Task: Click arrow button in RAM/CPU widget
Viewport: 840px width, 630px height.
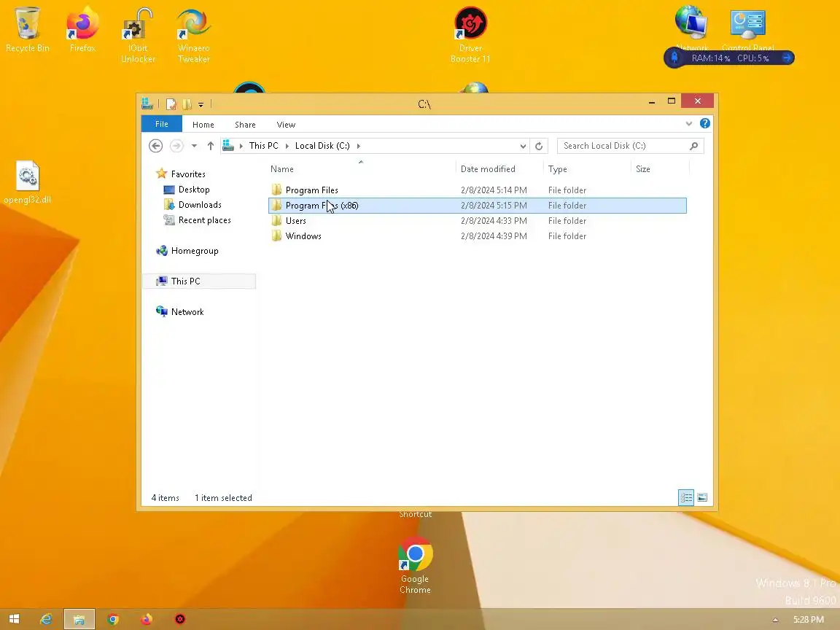Action: (x=787, y=58)
